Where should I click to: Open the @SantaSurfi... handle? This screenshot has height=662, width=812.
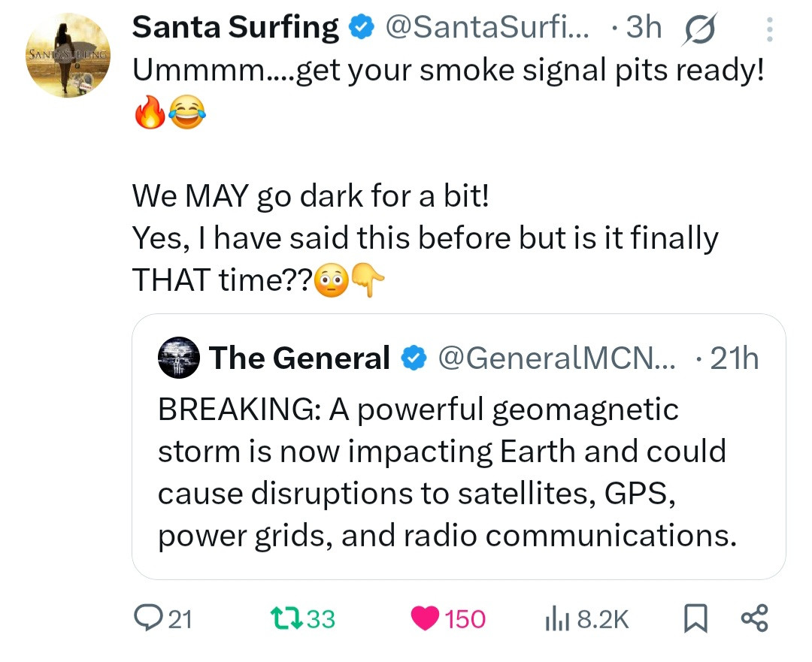(487, 28)
